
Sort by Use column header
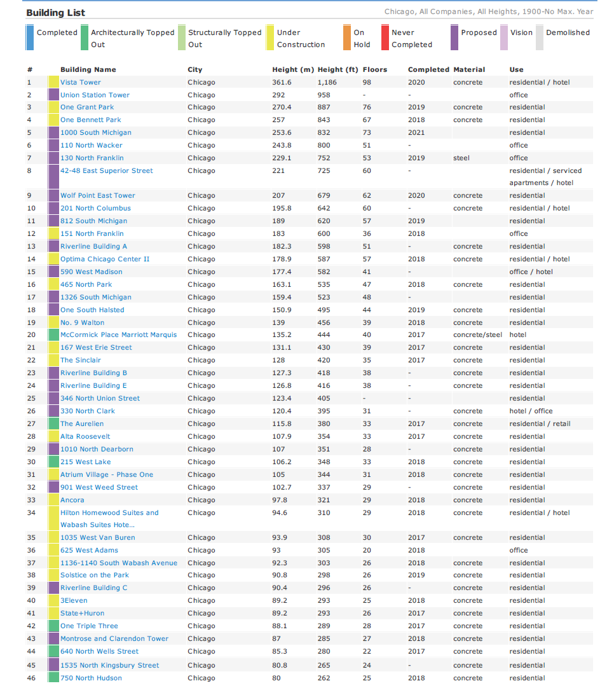pos(517,70)
